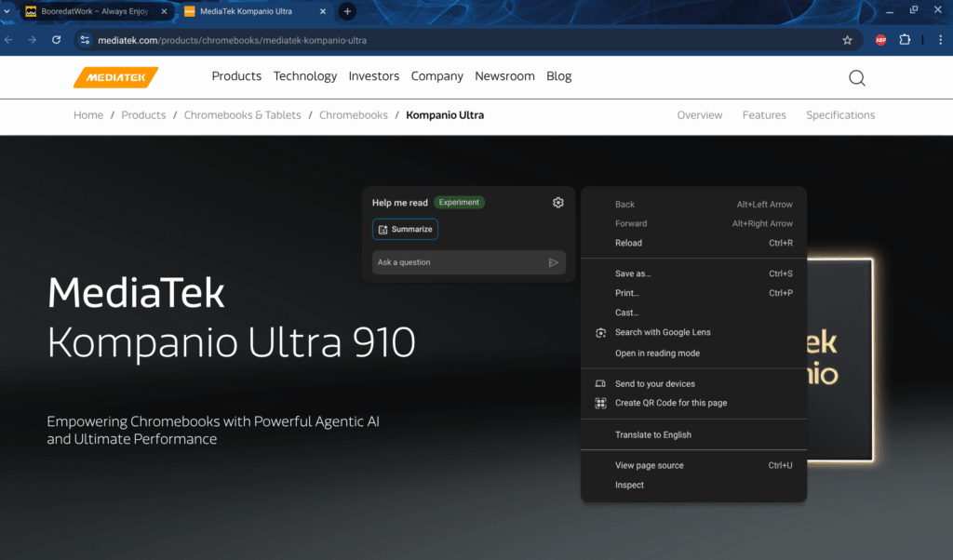Choose Inspect from the context menu
The height and width of the screenshot is (560, 953).
693,485
